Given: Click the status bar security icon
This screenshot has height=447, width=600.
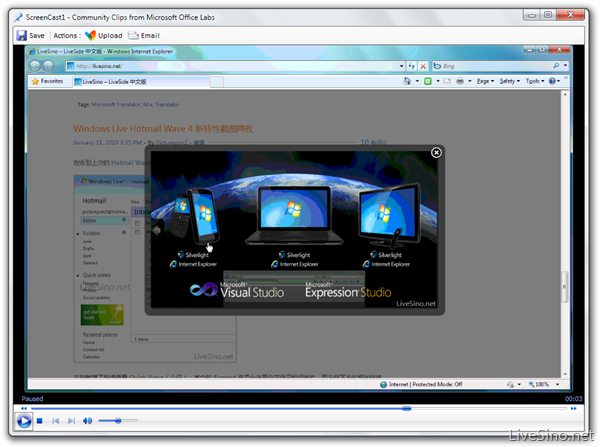Looking at the screenshot, I should 510,384.
